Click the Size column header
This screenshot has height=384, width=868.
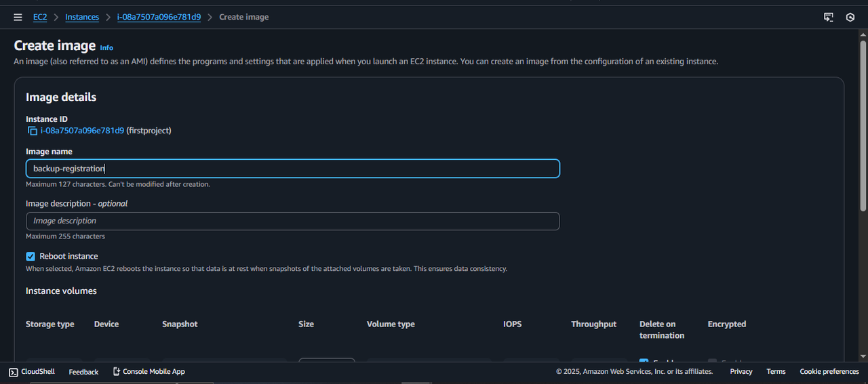[x=306, y=324]
